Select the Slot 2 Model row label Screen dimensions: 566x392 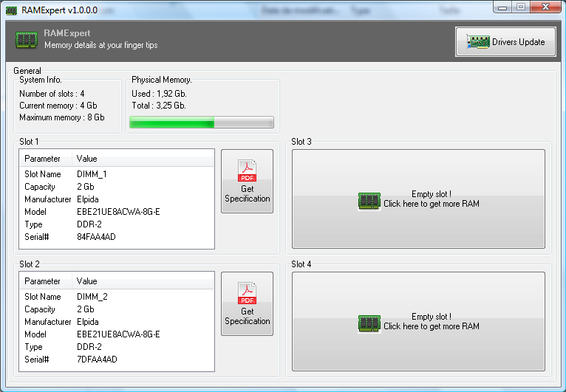(35, 334)
